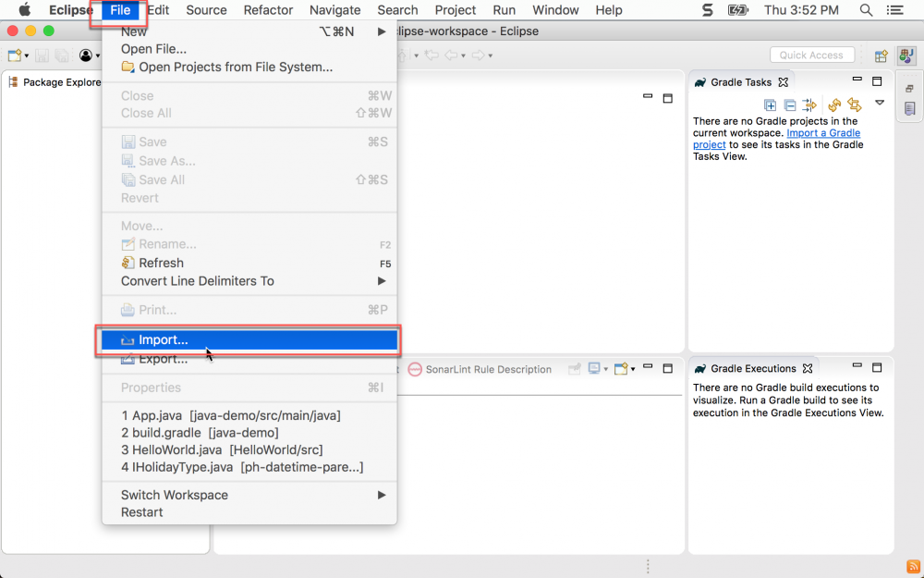Click the Last Edit Location arrow icon
Image resolution: width=924 pixels, height=578 pixels.
pos(432,55)
